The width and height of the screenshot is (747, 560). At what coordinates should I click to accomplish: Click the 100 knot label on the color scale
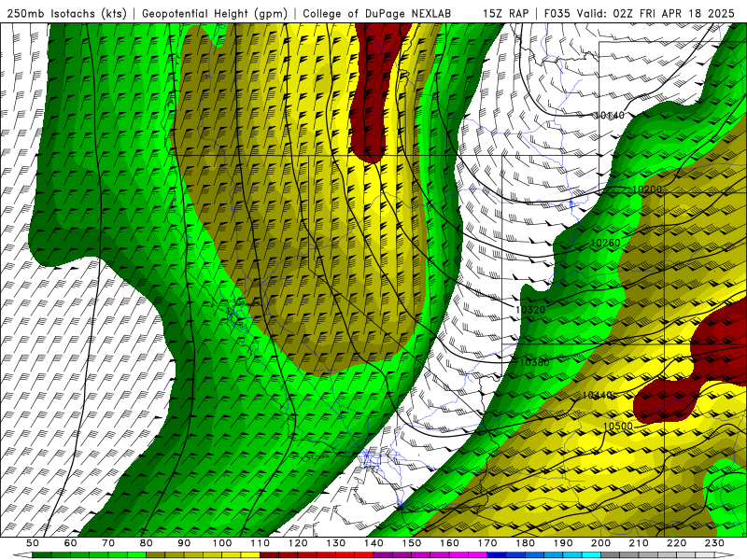(222, 543)
